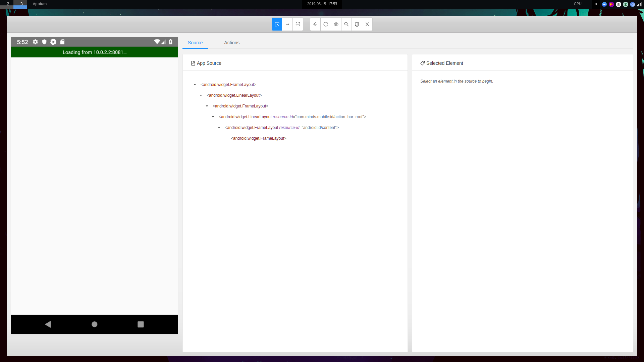Quit session with the X icon
Image resolution: width=644 pixels, height=362 pixels.
(367, 24)
